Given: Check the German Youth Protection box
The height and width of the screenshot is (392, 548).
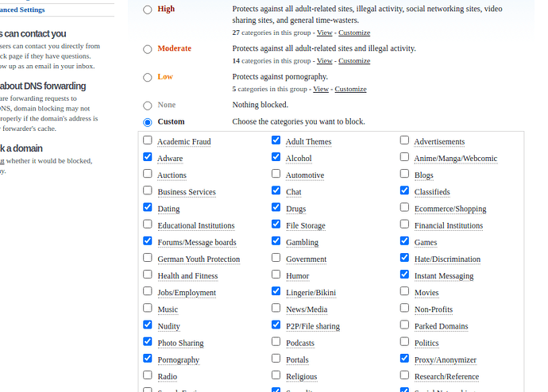Looking at the screenshot, I should [x=148, y=258].
